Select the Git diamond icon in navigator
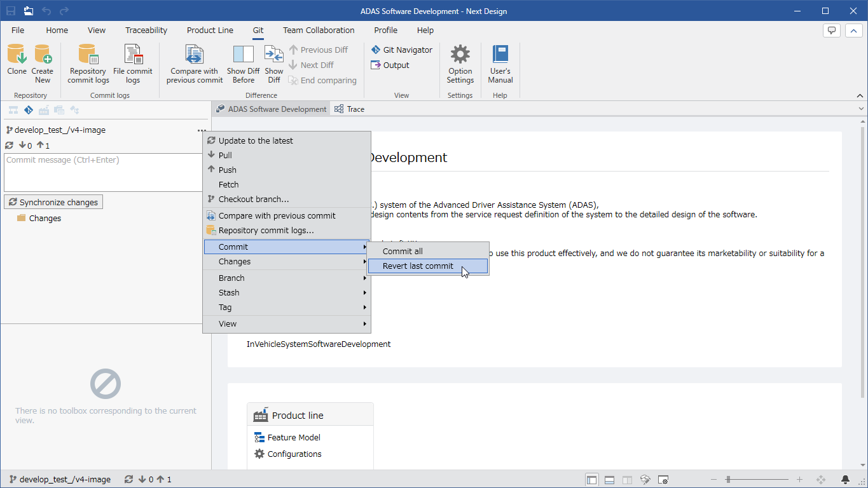The height and width of the screenshot is (488, 868). tap(29, 110)
